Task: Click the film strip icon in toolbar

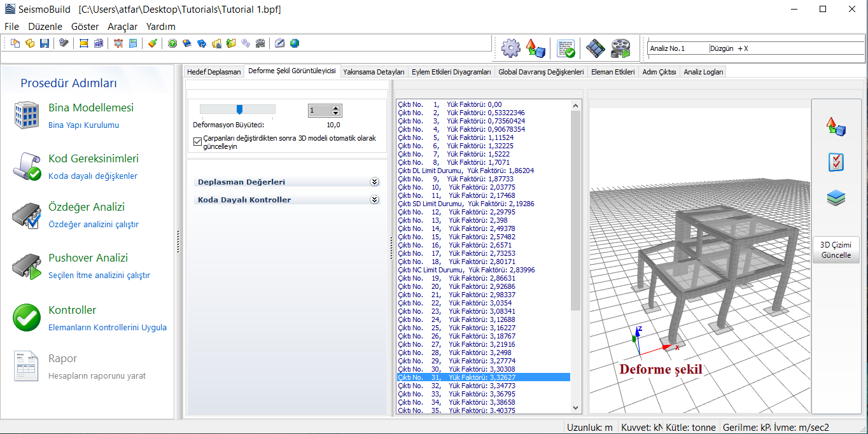Action: 595,48
